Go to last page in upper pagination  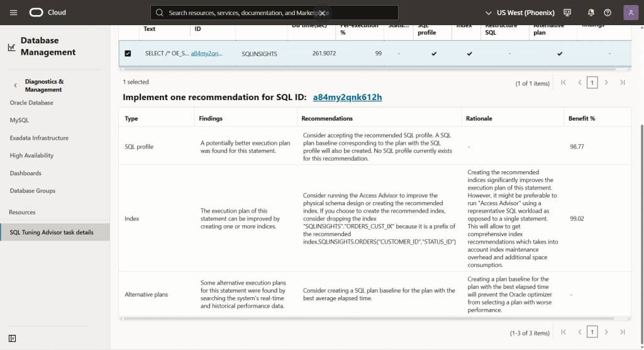click(x=623, y=82)
